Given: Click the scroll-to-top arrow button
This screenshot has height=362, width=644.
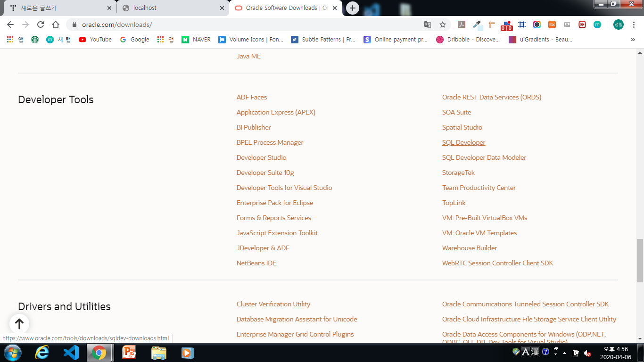Looking at the screenshot, I should [x=19, y=324].
